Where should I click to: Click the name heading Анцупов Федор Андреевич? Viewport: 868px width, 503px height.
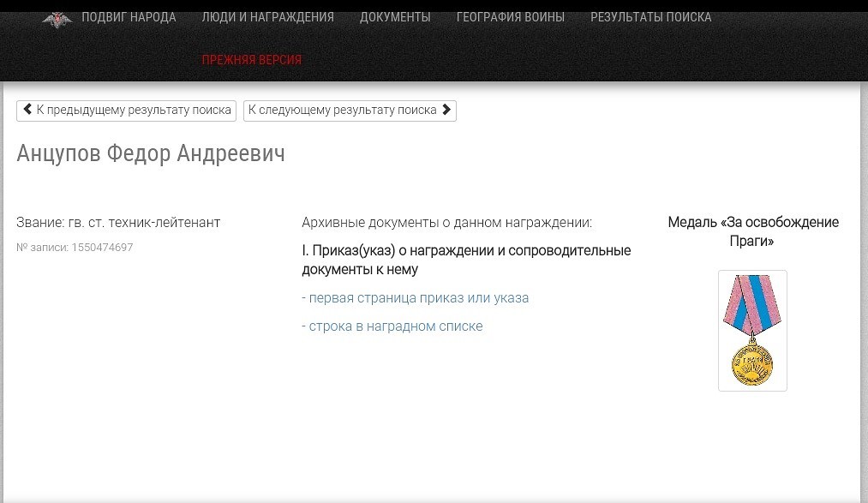pyautogui.click(x=151, y=153)
